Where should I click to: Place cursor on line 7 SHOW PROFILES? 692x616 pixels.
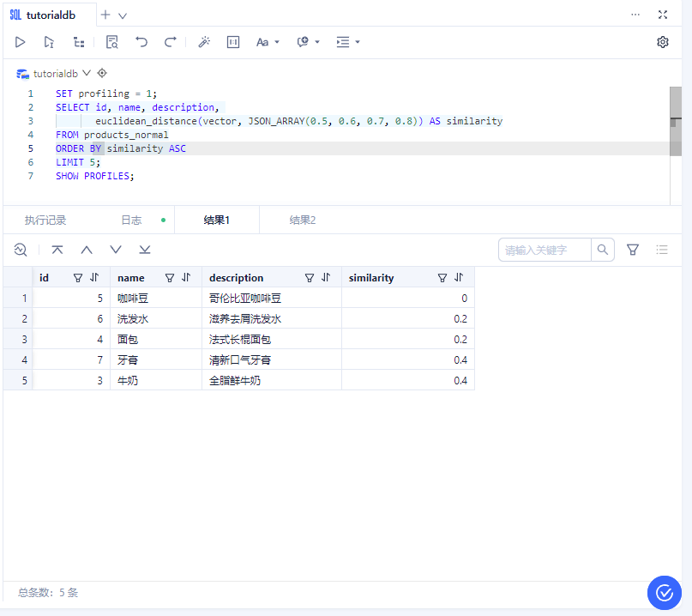point(95,176)
